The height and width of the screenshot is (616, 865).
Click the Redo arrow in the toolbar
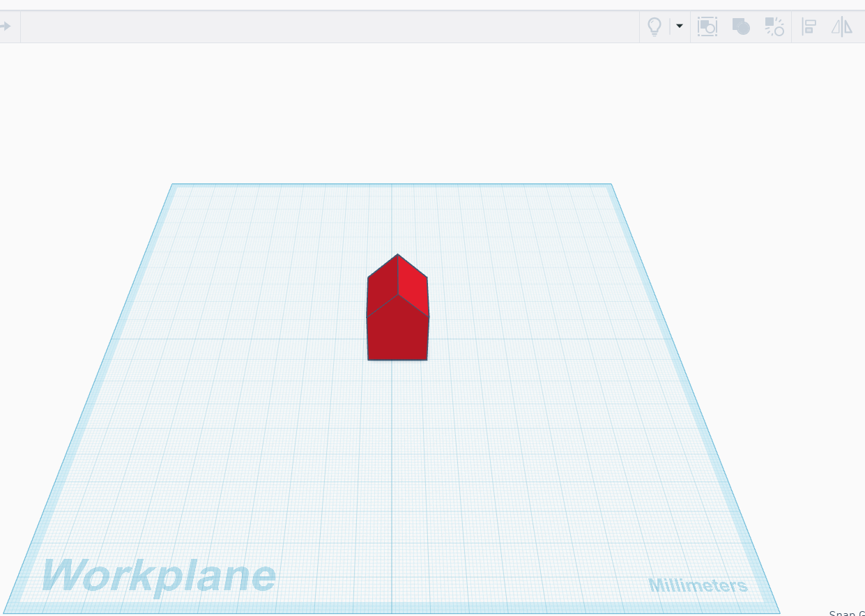coord(5,26)
